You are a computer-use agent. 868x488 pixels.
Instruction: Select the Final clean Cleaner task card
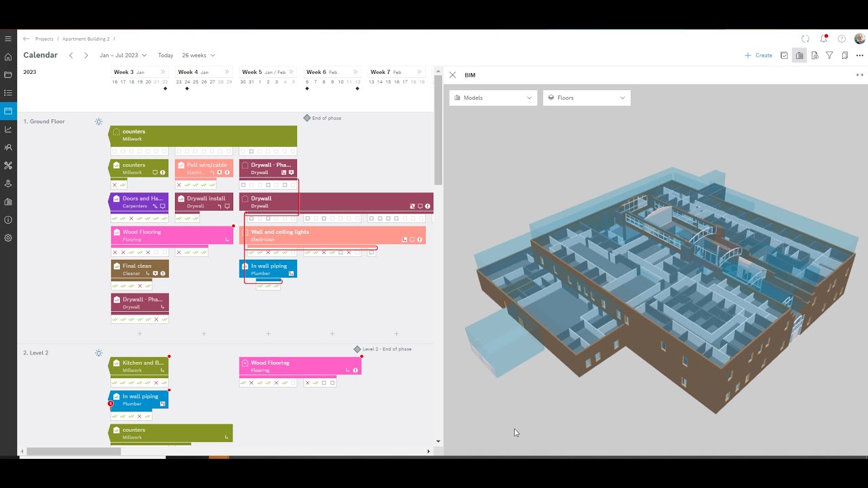pyautogui.click(x=140, y=269)
